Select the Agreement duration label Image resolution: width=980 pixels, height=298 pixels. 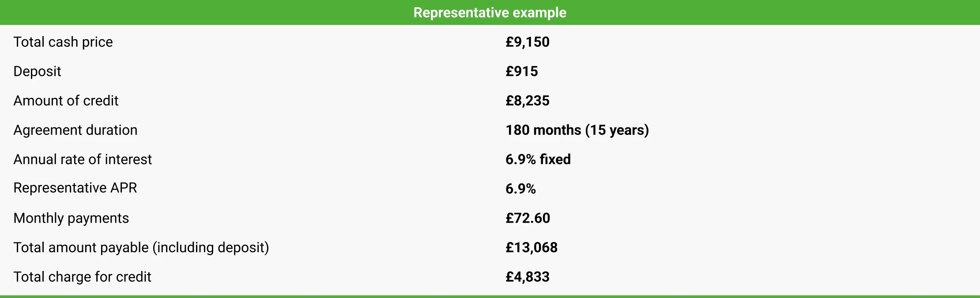pyautogui.click(x=75, y=130)
